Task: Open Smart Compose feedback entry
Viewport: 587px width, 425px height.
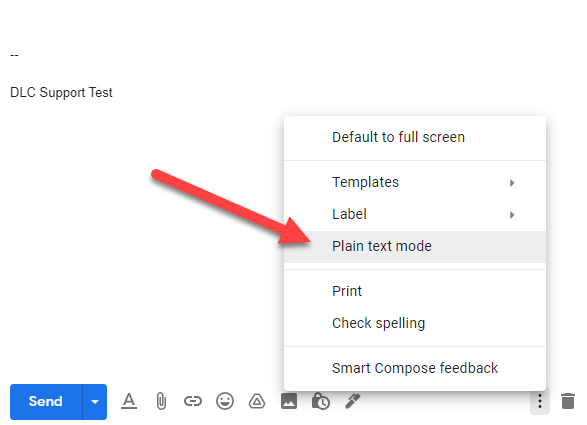Action: (x=415, y=368)
